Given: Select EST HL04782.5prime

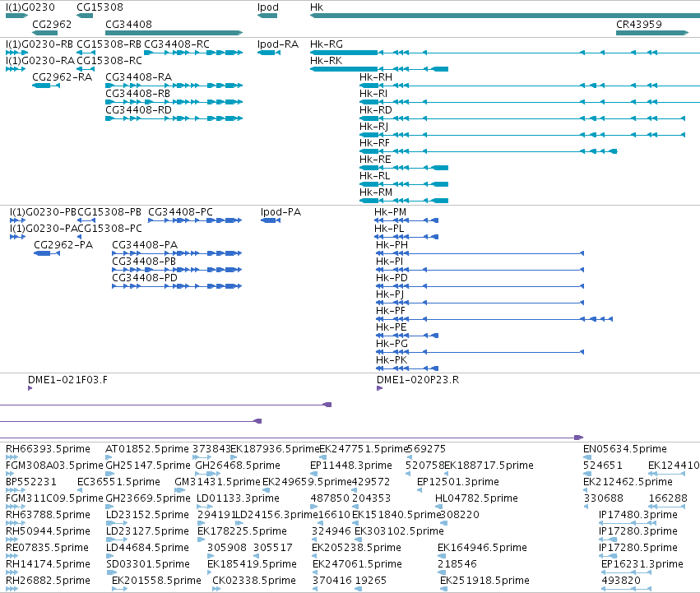Looking at the screenshot, I should [476, 498].
